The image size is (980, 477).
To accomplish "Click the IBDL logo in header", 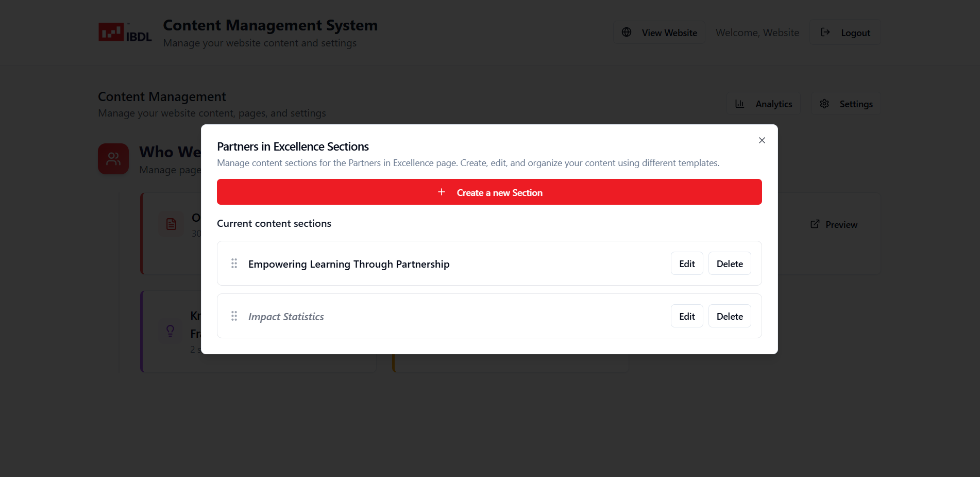I will (125, 32).
